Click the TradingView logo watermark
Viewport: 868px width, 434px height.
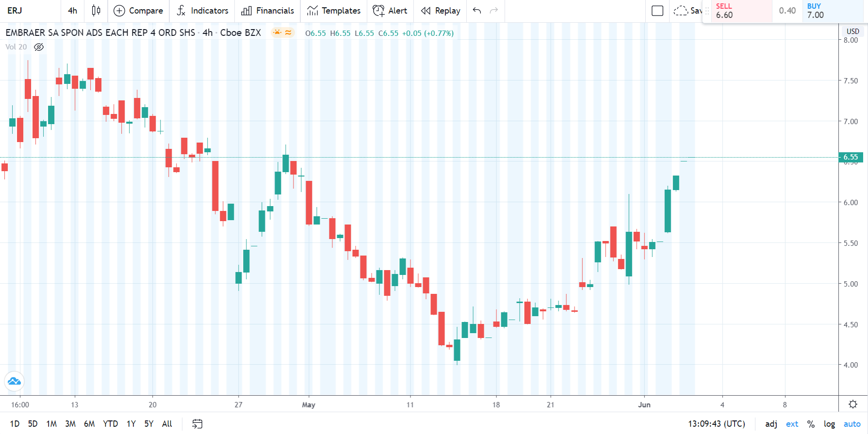14,381
